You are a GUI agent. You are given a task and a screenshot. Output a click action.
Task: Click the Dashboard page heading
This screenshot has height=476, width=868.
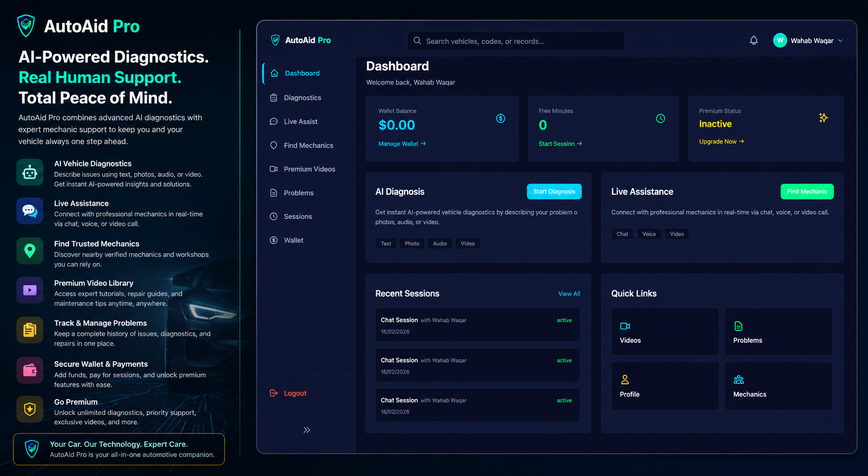[397, 66]
